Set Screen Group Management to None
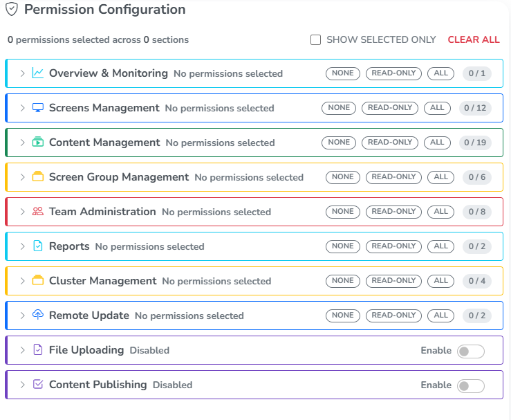 pyautogui.click(x=343, y=177)
